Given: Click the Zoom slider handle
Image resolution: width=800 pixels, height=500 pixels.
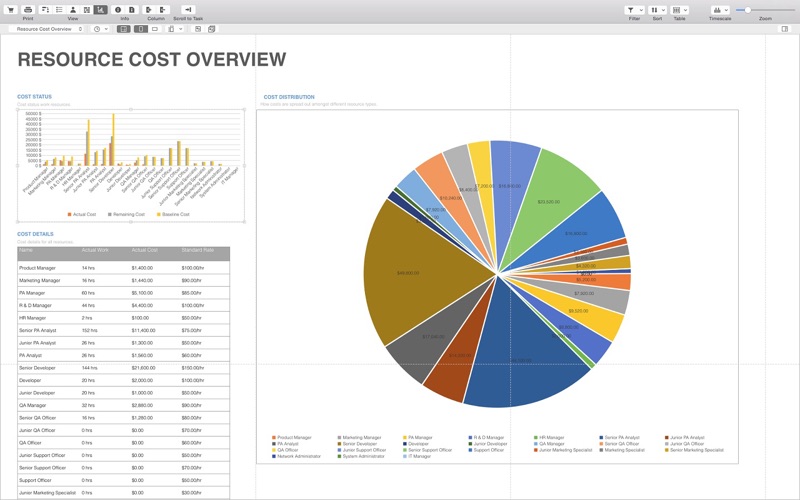Looking at the screenshot, I should [747, 10].
